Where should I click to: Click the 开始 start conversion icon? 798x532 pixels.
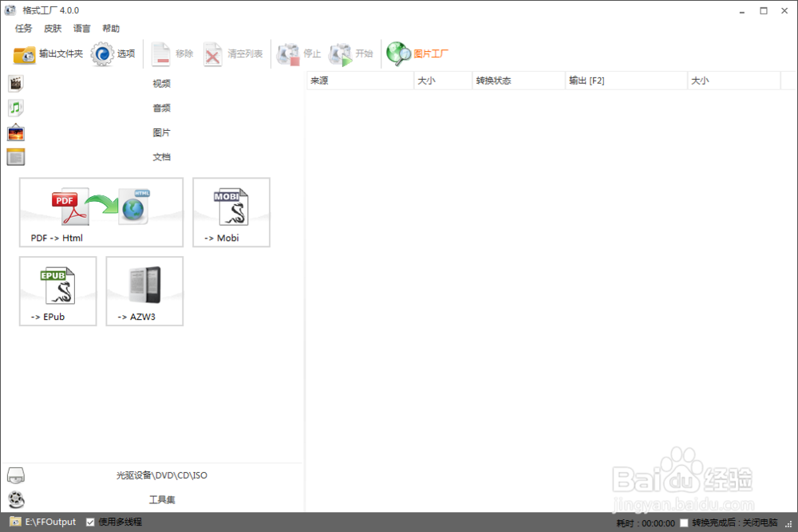tap(341, 54)
